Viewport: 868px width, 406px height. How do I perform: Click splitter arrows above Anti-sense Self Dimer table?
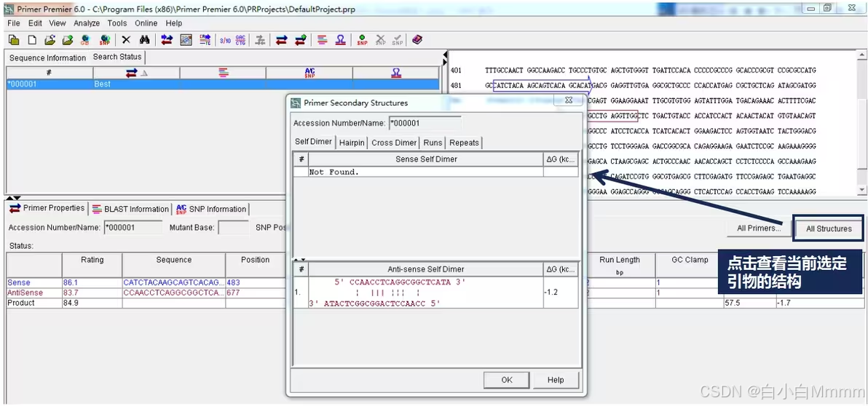pos(299,259)
